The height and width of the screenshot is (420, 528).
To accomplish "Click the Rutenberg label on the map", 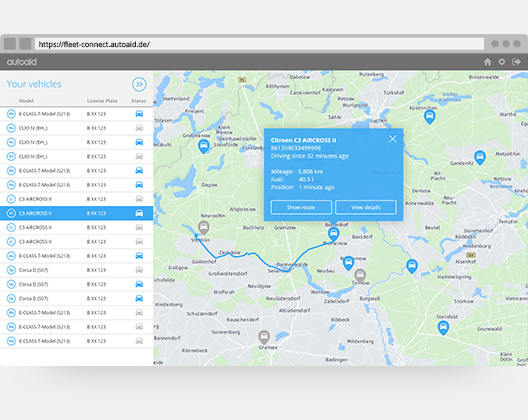I will pyautogui.click(x=371, y=74).
